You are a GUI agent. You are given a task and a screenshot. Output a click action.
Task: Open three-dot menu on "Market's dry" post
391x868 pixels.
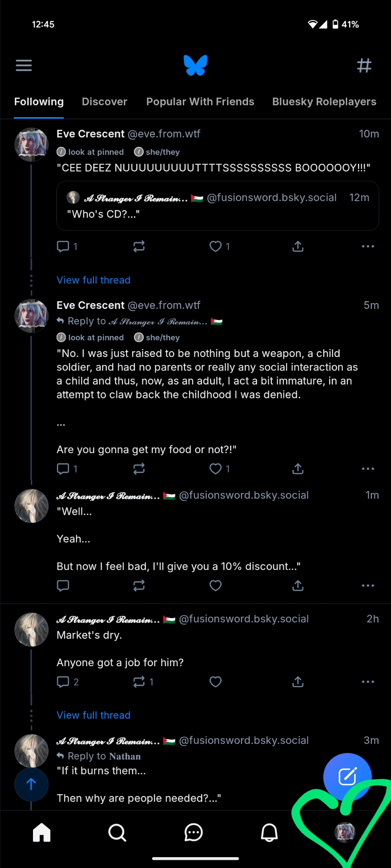368,682
